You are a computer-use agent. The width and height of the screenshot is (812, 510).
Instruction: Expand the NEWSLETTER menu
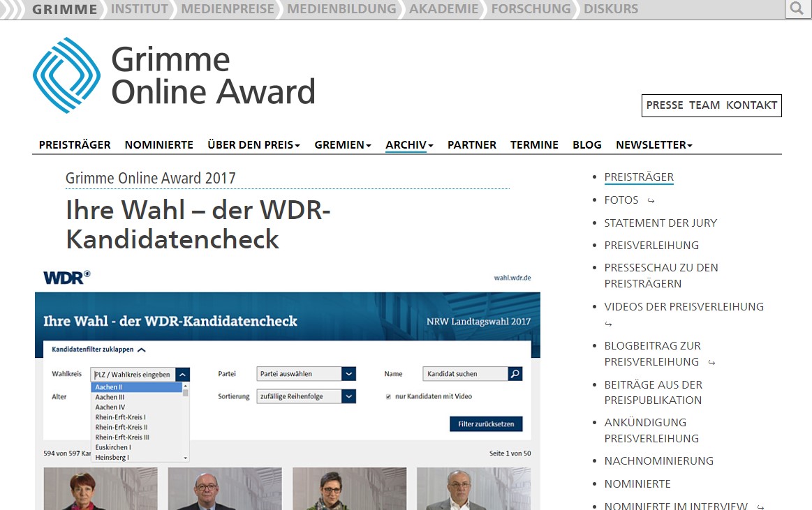654,145
